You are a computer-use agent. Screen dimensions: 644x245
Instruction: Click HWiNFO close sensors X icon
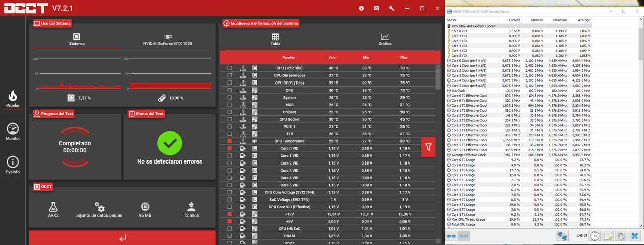click(x=634, y=235)
